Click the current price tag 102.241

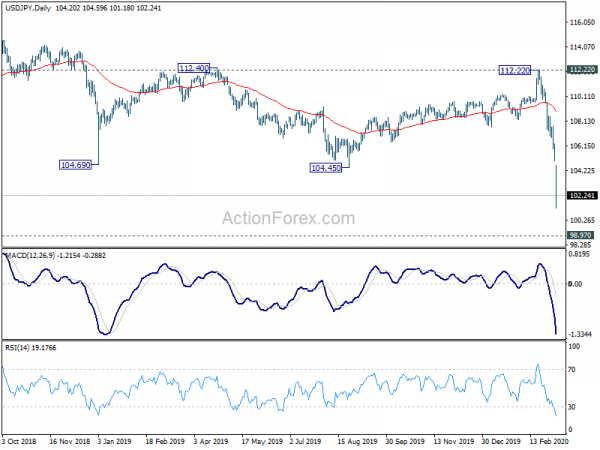pyautogui.click(x=582, y=196)
